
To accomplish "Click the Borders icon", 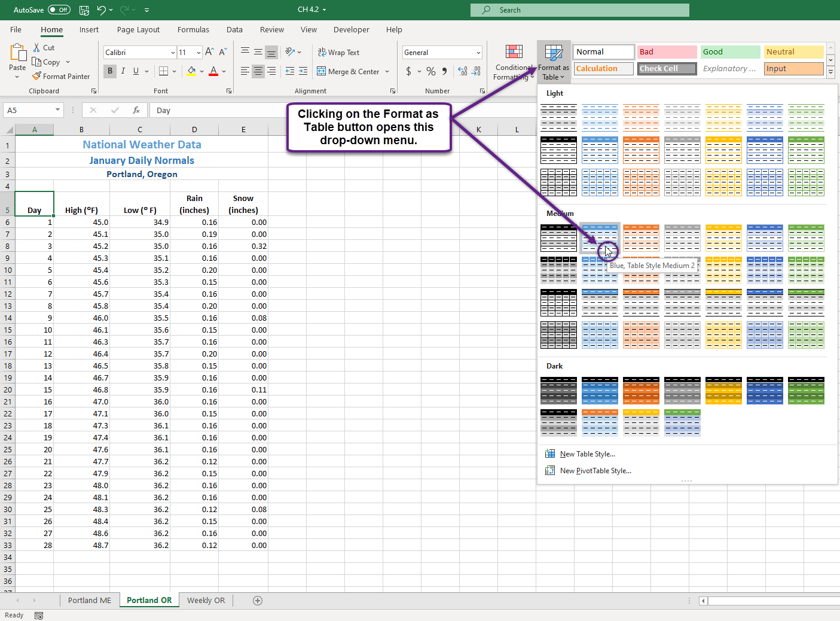I will point(164,71).
